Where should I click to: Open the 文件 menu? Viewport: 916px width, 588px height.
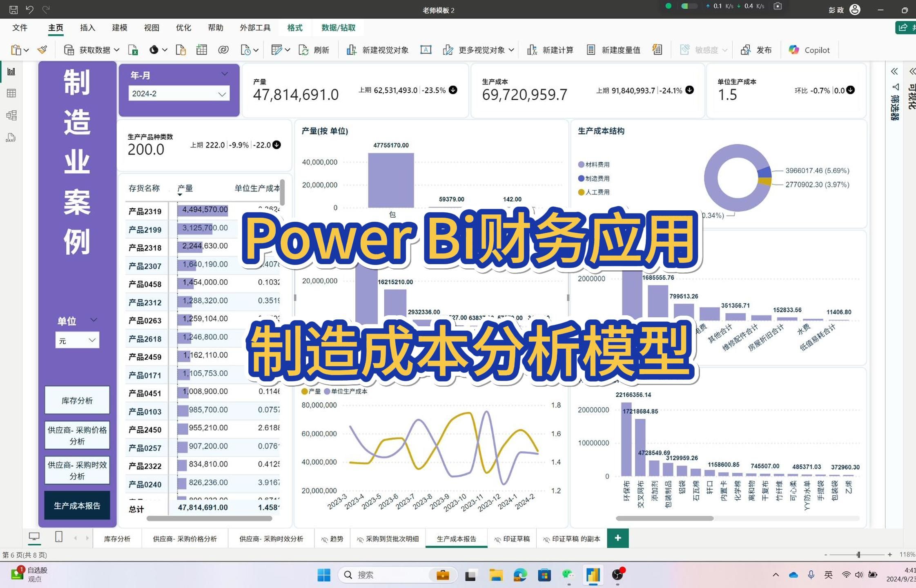click(20, 28)
